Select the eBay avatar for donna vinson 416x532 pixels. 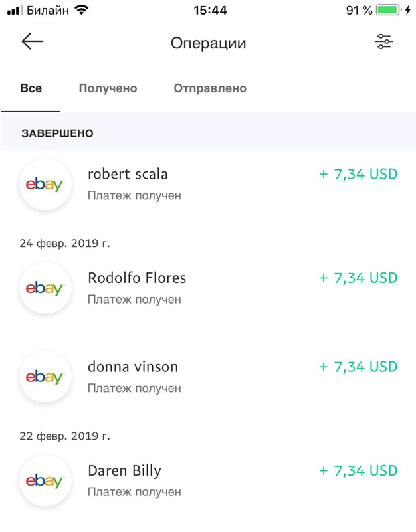click(45, 377)
